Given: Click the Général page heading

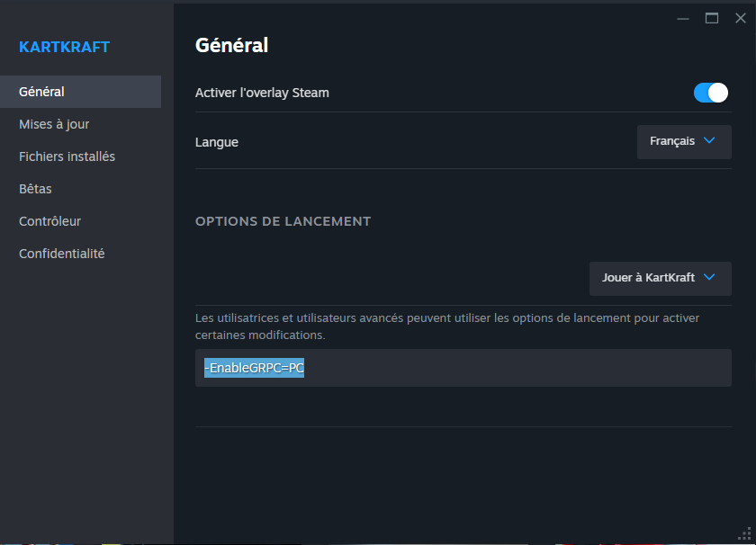Looking at the screenshot, I should (231, 45).
